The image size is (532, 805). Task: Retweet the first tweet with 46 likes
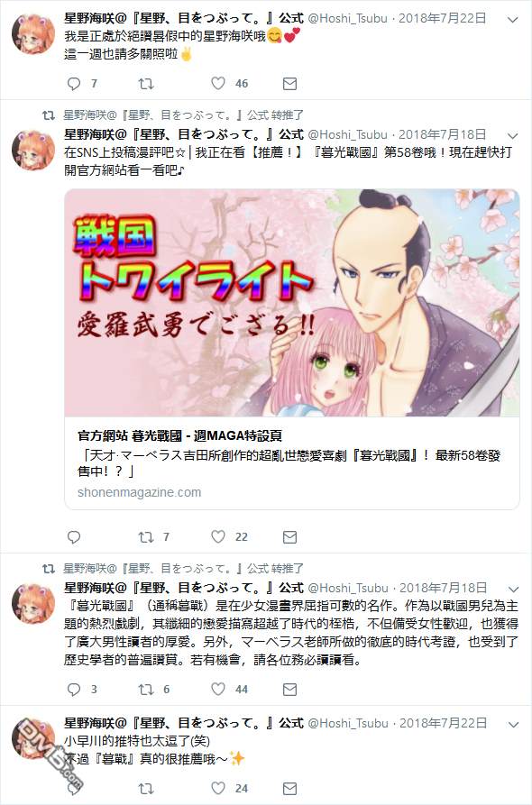(146, 84)
